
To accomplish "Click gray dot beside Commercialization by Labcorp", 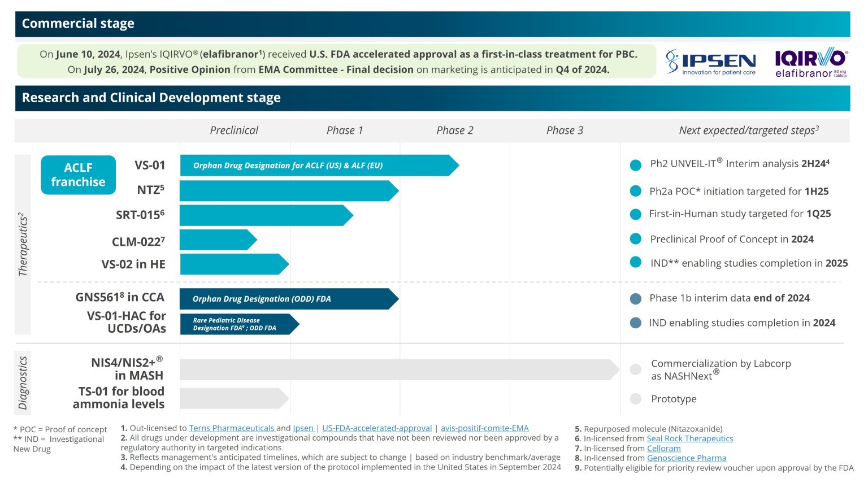I will point(636,369).
